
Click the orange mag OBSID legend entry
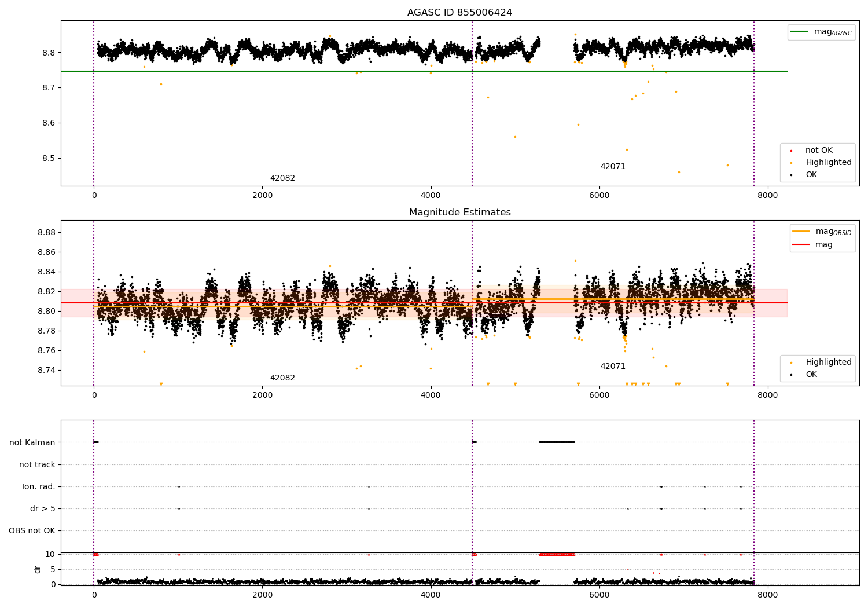pos(822,232)
